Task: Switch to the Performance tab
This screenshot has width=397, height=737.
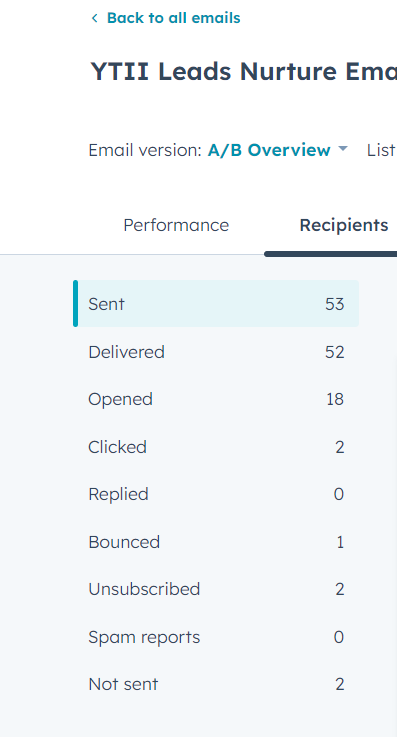Action: tap(176, 225)
